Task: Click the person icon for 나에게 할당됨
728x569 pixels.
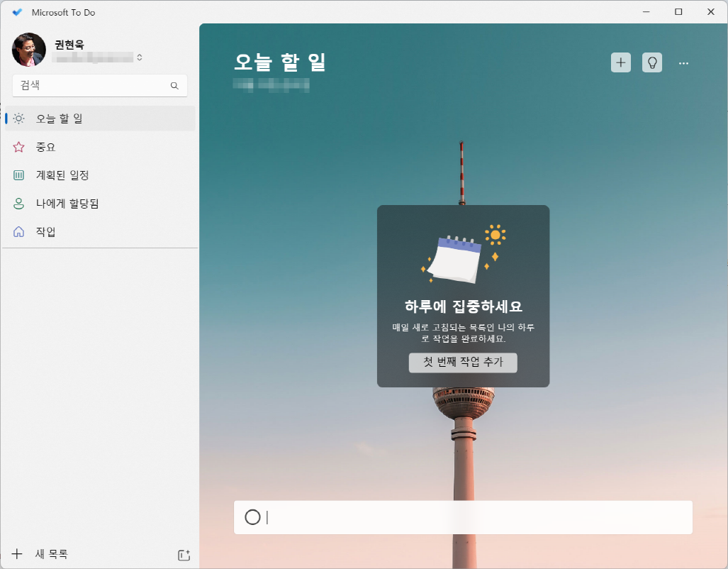Action: coord(19,204)
